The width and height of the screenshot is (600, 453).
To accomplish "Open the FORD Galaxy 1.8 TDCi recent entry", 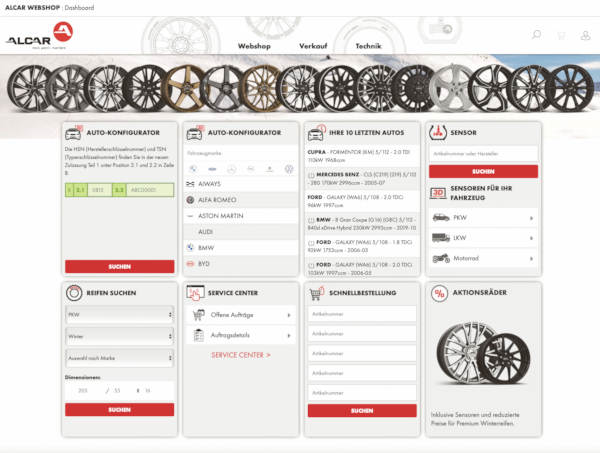I will (362, 246).
